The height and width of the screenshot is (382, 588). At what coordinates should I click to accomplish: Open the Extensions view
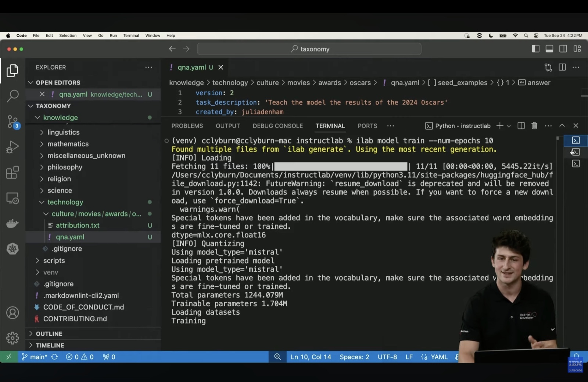click(12, 172)
